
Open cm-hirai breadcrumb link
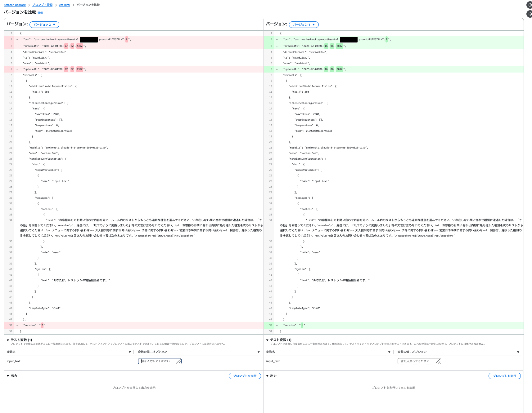(65, 5)
